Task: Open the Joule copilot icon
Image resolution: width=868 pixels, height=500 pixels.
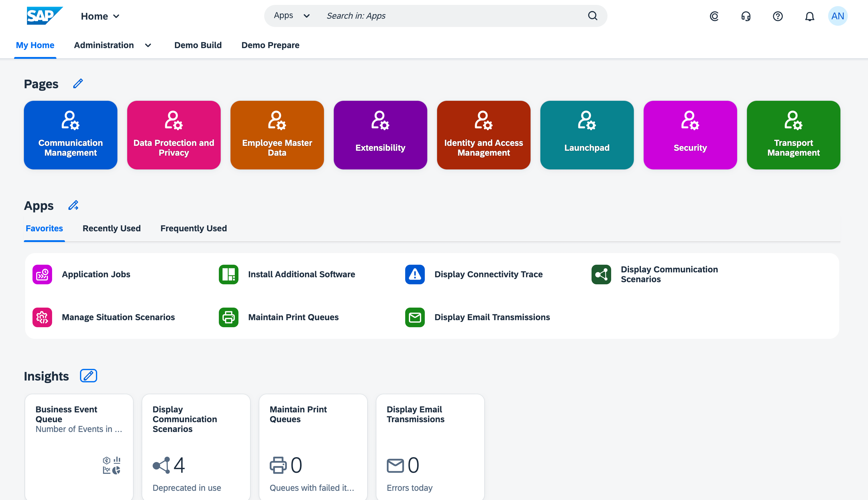Action: [714, 16]
